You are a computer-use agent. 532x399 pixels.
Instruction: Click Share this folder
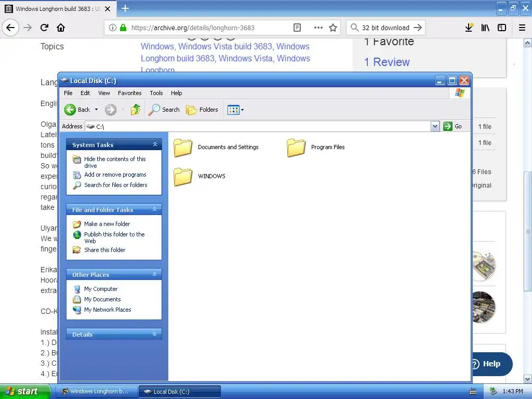tap(104, 250)
